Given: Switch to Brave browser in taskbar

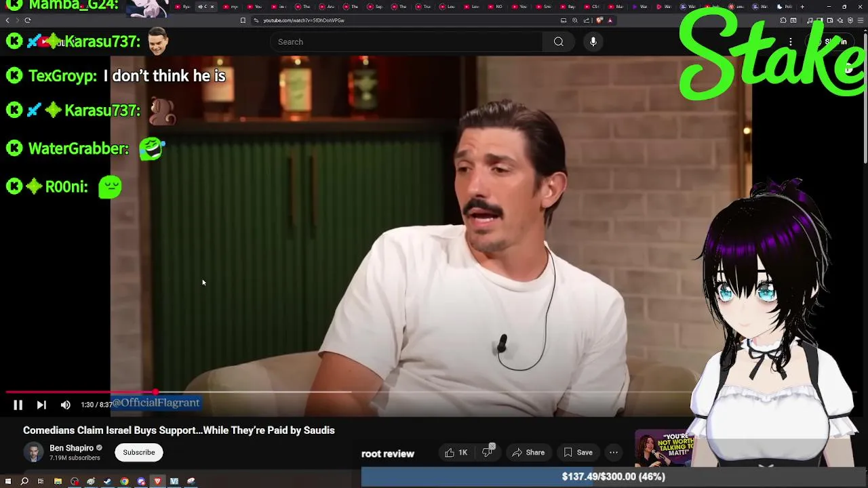Looking at the screenshot, I should click(157, 481).
